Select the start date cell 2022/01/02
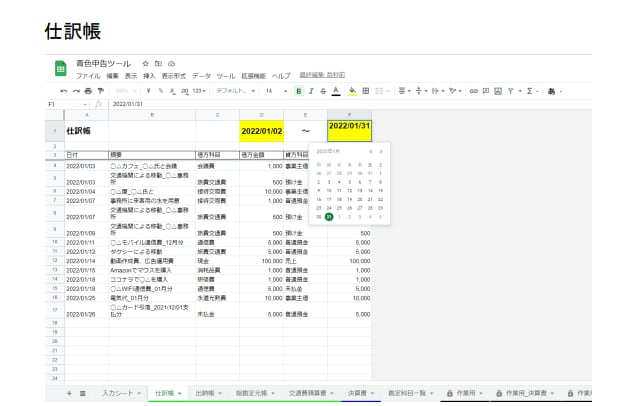Screen dimensions: 628x406 pyautogui.click(x=262, y=131)
